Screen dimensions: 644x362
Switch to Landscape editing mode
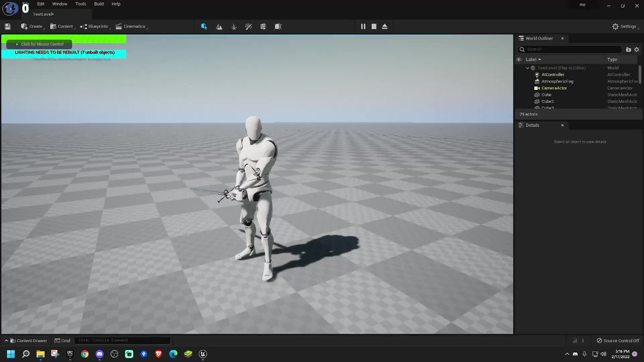point(219,26)
